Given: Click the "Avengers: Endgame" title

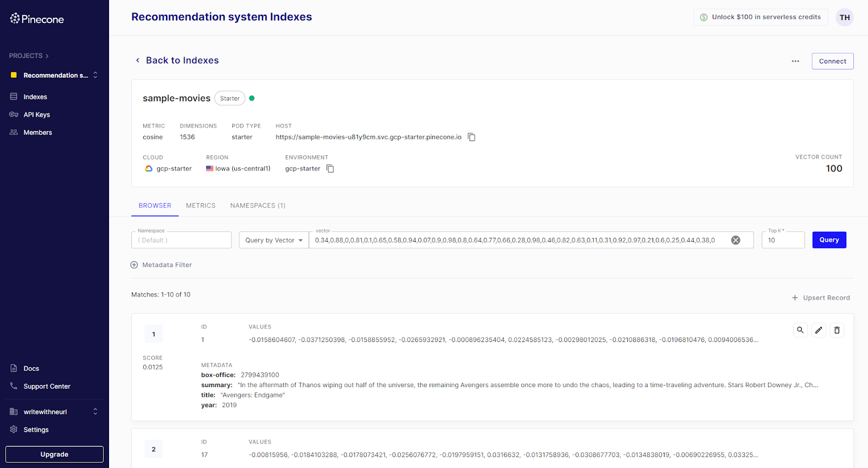Looking at the screenshot, I should (x=253, y=395).
